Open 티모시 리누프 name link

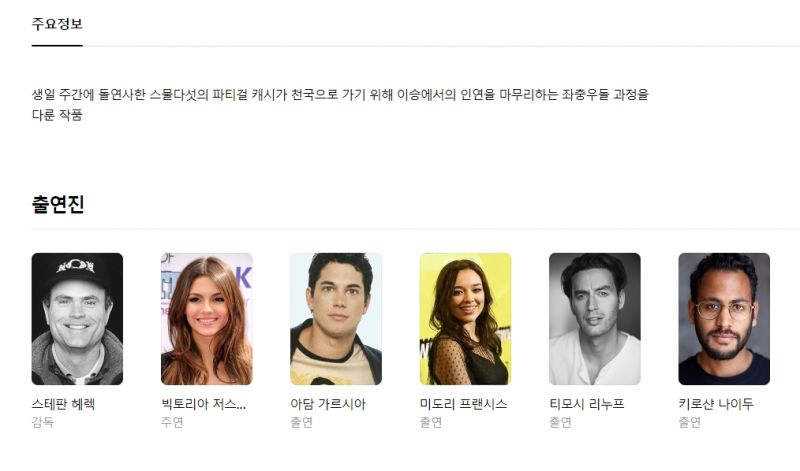[x=587, y=404]
